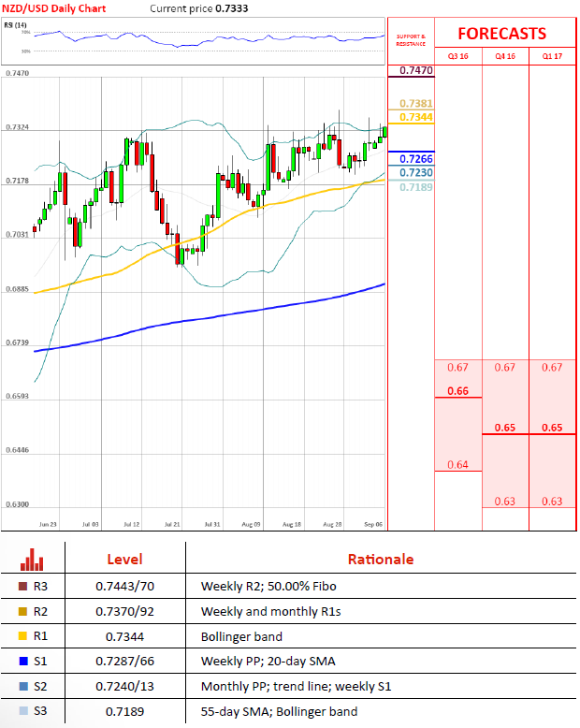Click the 0.7344 Bollinger band price label
The image size is (580, 728).
tap(415, 117)
